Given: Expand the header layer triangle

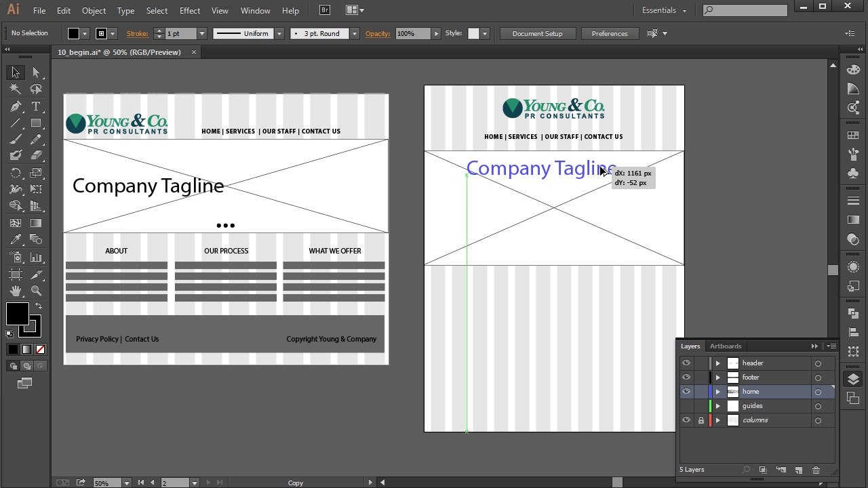Looking at the screenshot, I should click(x=717, y=363).
